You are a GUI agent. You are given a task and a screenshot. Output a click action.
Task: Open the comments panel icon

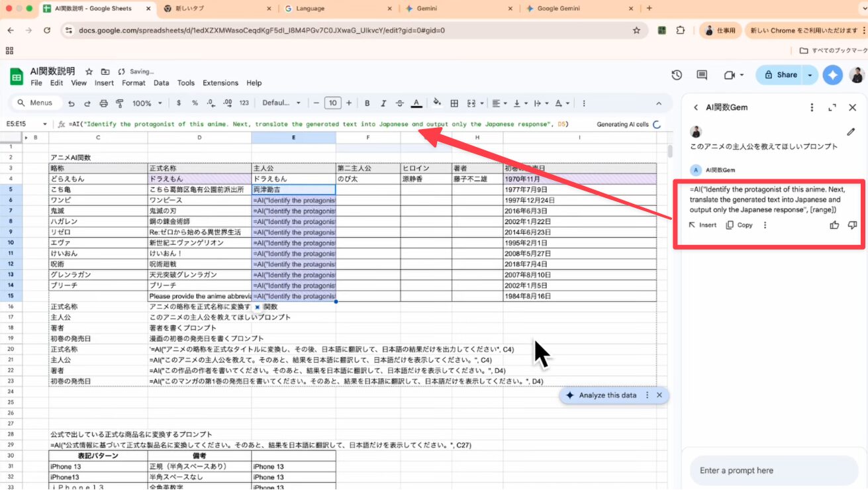702,75
